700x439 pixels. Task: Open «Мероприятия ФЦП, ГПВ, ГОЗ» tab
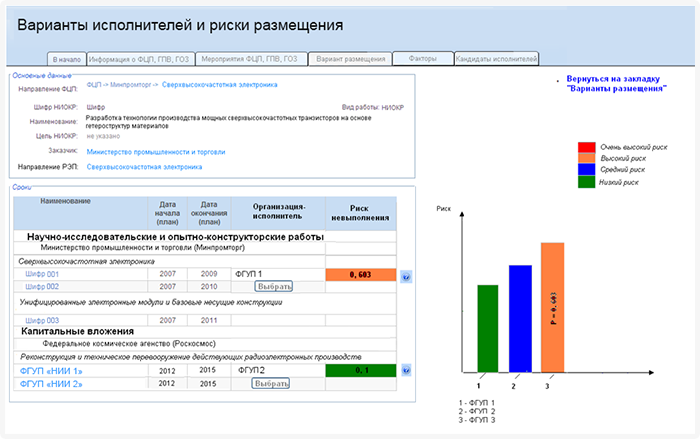250,60
